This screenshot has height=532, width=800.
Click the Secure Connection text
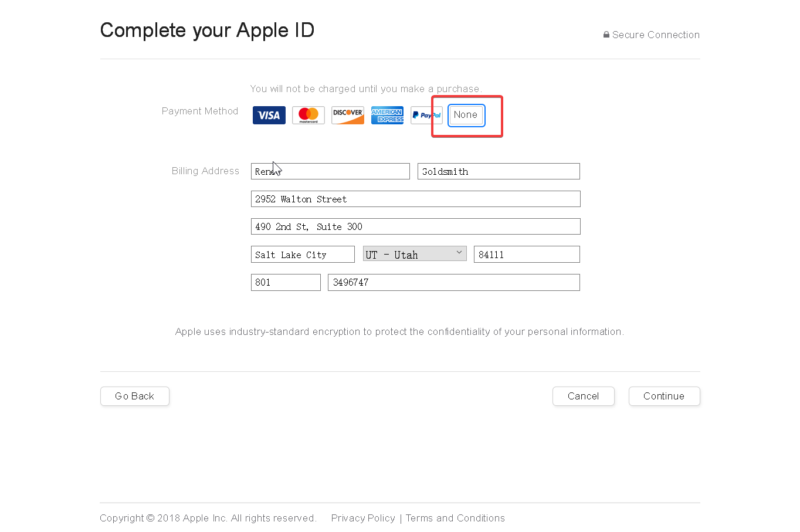click(x=656, y=35)
